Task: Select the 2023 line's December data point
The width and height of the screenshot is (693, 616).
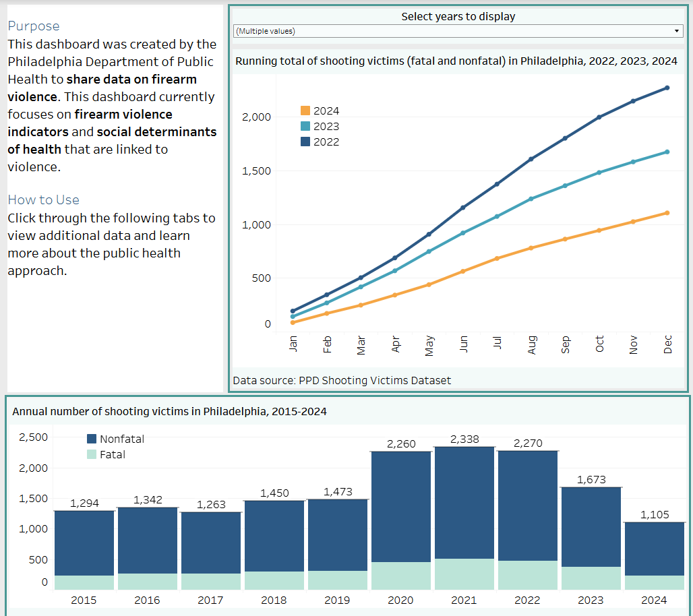Action: point(667,152)
